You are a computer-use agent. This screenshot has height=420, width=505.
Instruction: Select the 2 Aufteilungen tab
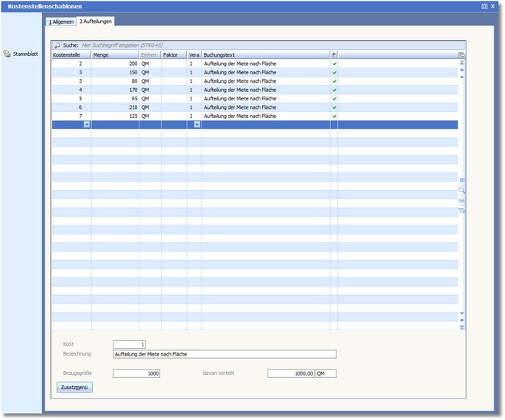[96, 22]
